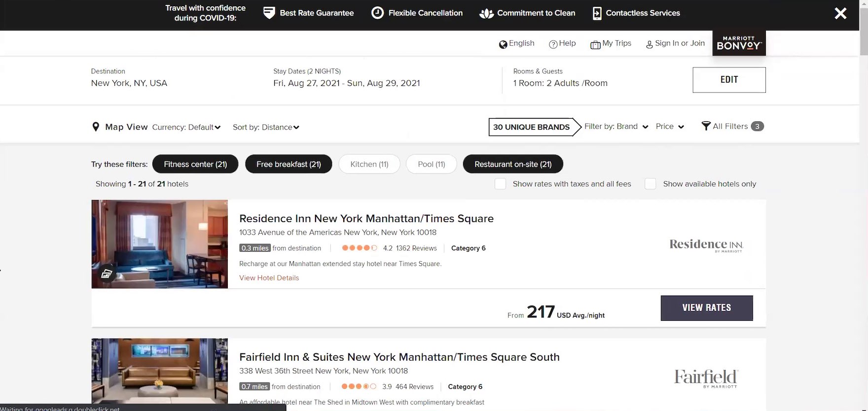Open the Price filter dropdown
This screenshot has height=411, width=868.
[669, 127]
